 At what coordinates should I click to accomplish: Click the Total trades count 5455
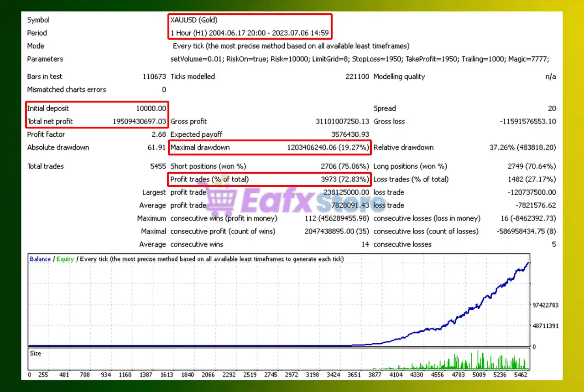click(x=158, y=166)
